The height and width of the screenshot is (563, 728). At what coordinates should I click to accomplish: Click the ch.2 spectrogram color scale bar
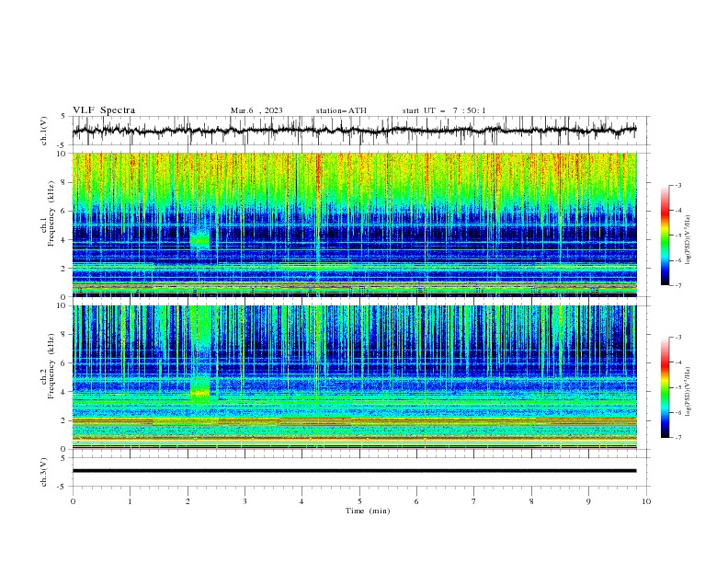click(x=665, y=387)
